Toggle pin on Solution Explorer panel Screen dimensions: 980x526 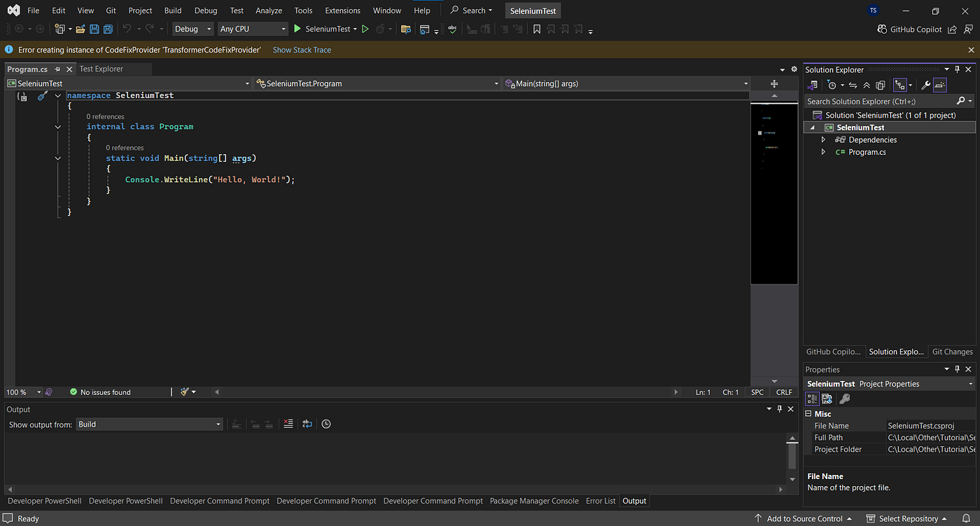pyautogui.click(x=958, y=69)
